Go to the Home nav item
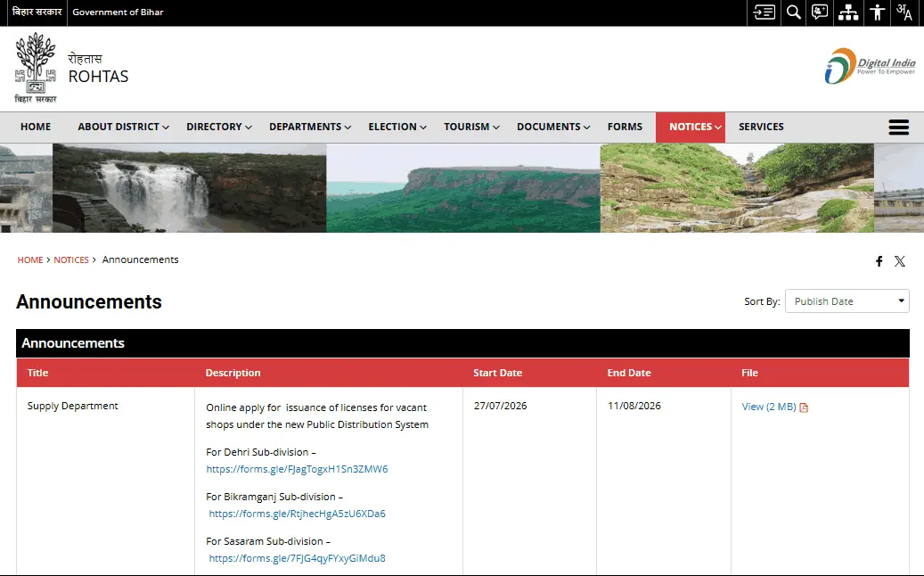Image resolution: width=924 pixels, height=576 pixels. tap(36, 127)
